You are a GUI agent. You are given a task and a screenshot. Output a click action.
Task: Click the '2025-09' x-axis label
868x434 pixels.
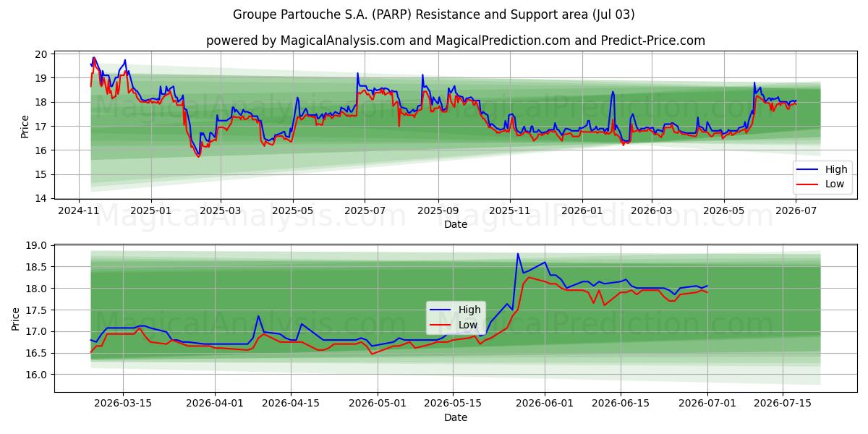[438, 210]
